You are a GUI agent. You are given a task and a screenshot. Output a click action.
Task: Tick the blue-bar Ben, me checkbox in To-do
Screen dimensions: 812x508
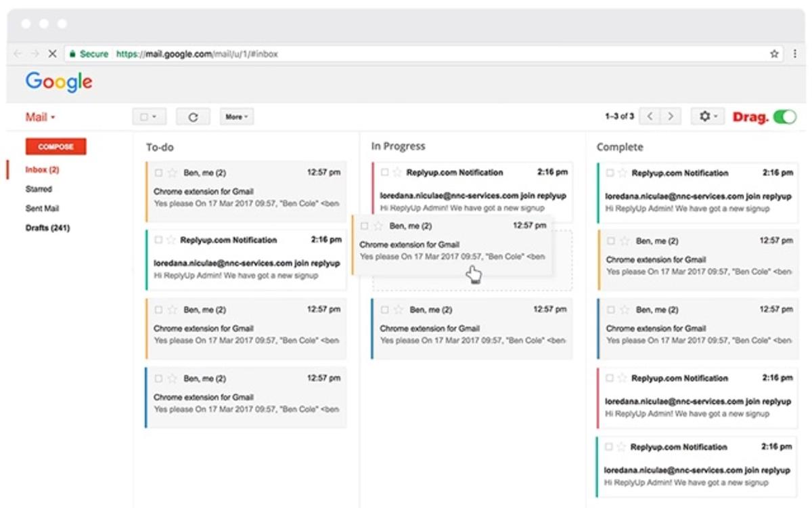[x=158, y=379]
